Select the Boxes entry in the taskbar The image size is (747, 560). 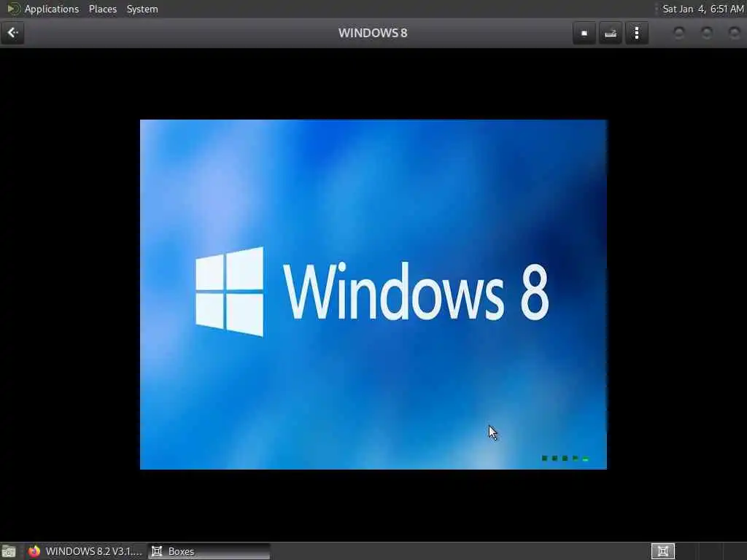point(209,551)
